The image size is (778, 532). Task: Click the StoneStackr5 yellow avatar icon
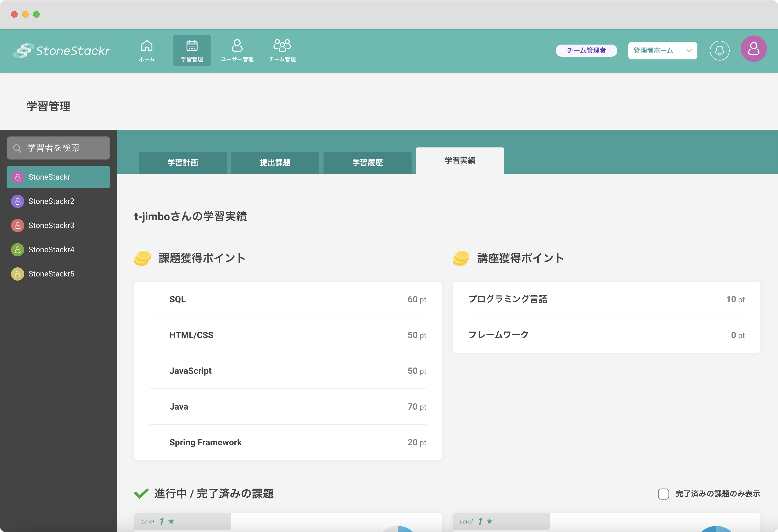coord(17,274)
